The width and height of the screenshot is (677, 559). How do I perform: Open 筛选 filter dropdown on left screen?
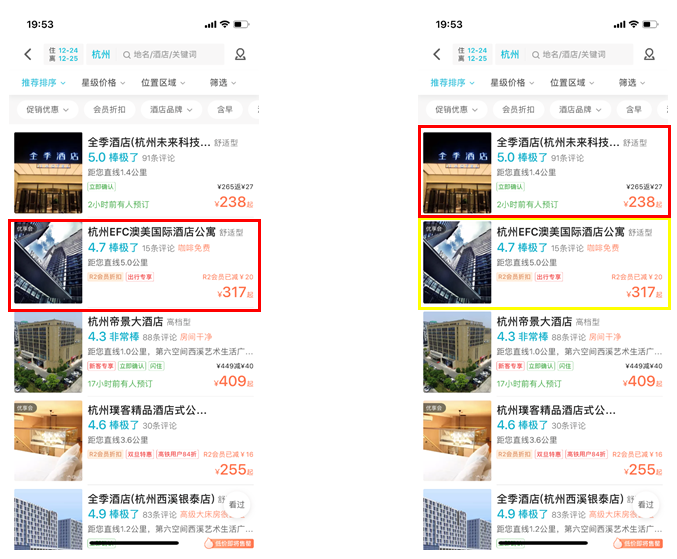[x=223, y=82]
